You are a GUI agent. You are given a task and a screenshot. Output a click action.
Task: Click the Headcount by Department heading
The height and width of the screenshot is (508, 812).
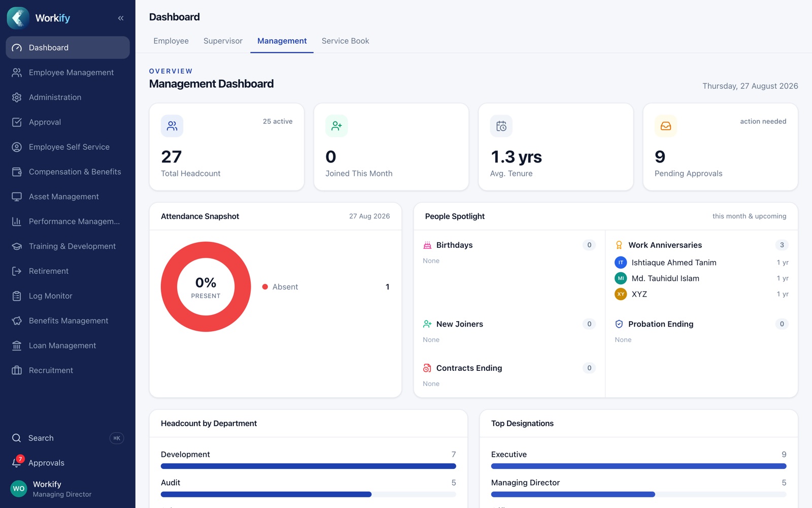209,424
